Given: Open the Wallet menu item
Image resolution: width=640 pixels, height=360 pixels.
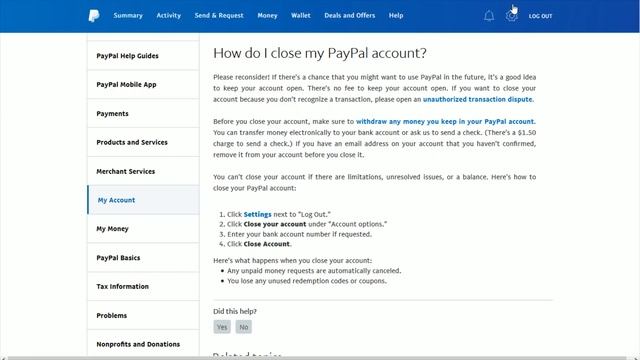Looking at the screenshot, I should pyautogui.click(x=300, y=16).
